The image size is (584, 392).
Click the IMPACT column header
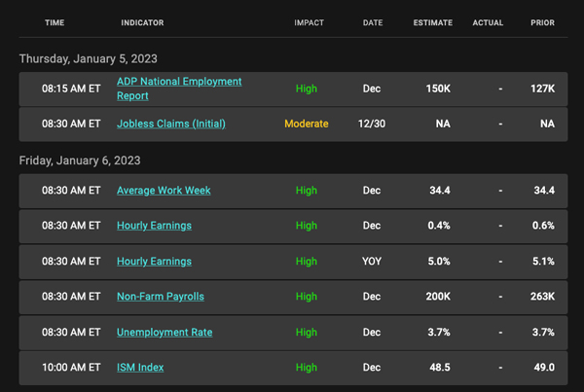pyautogui.click(x=309, y=22)
